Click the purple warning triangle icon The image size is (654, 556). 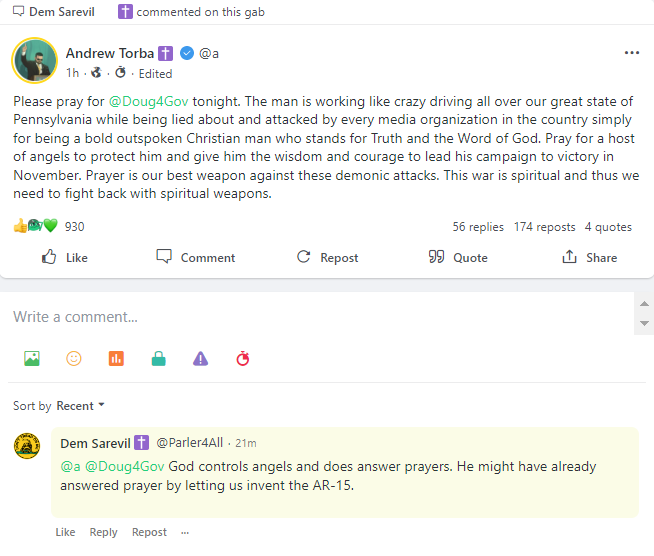[x=201, y=358]
